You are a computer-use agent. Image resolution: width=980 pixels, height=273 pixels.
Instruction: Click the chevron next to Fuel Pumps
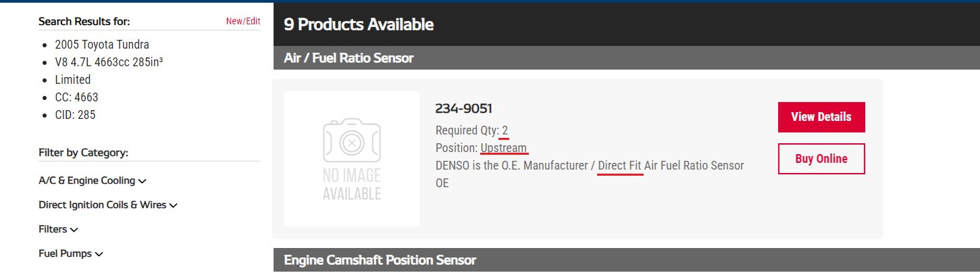(99, 254)
